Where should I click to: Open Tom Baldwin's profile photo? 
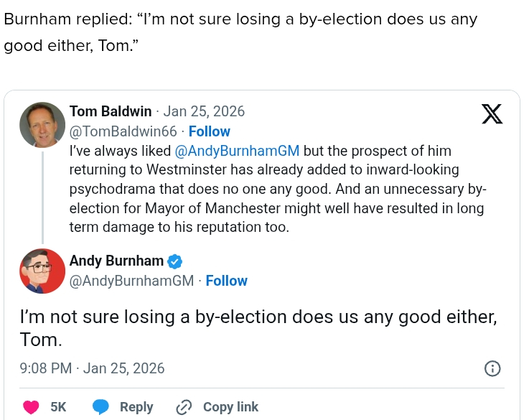click(42, 125)
